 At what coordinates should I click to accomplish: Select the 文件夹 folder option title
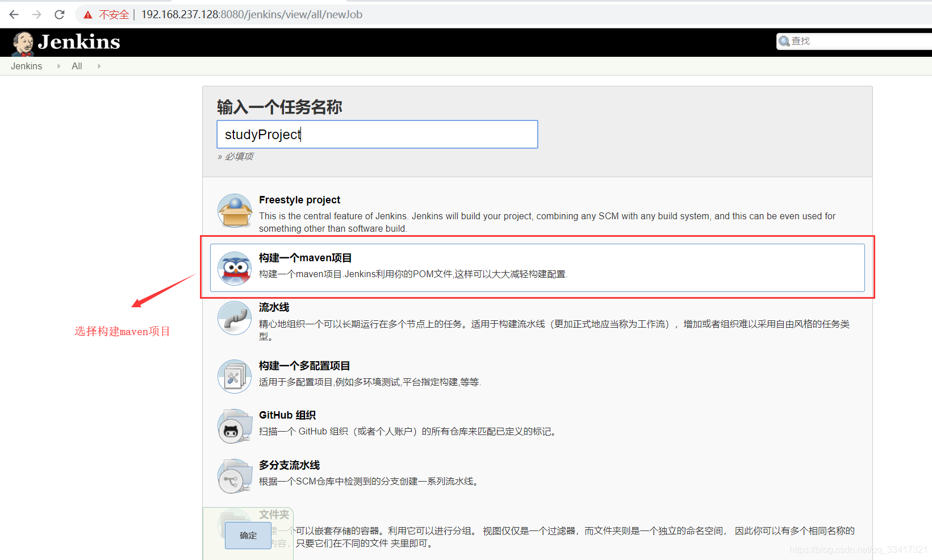274,515
